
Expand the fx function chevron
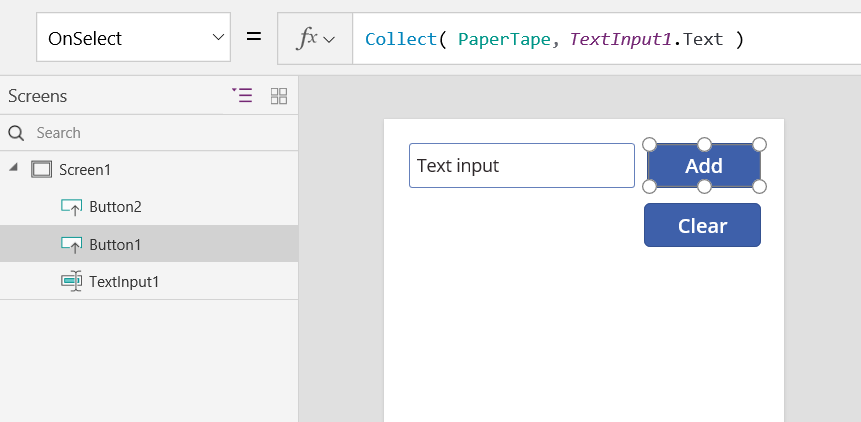coord(329,40)
